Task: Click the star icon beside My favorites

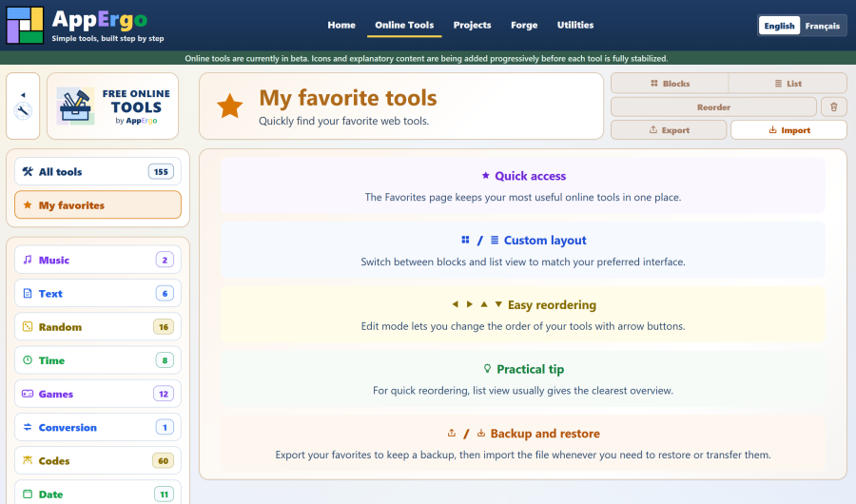Action: coord(28,205)
